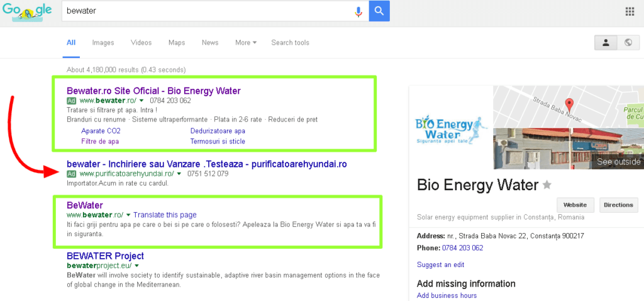644x301 pixels.
Task: Switch to global results globe icon
Action: point(628,43)
